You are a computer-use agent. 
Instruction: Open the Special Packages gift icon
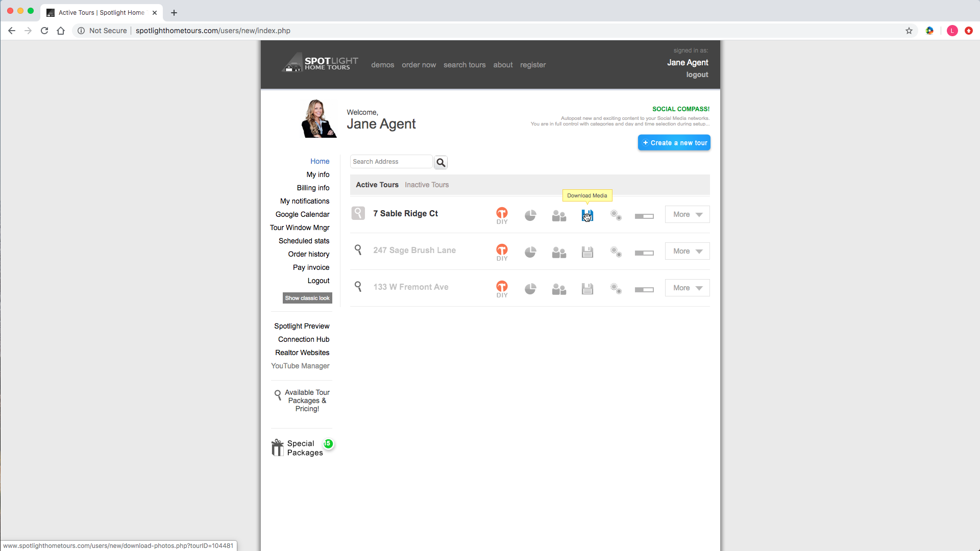click(x=278, y=447)
